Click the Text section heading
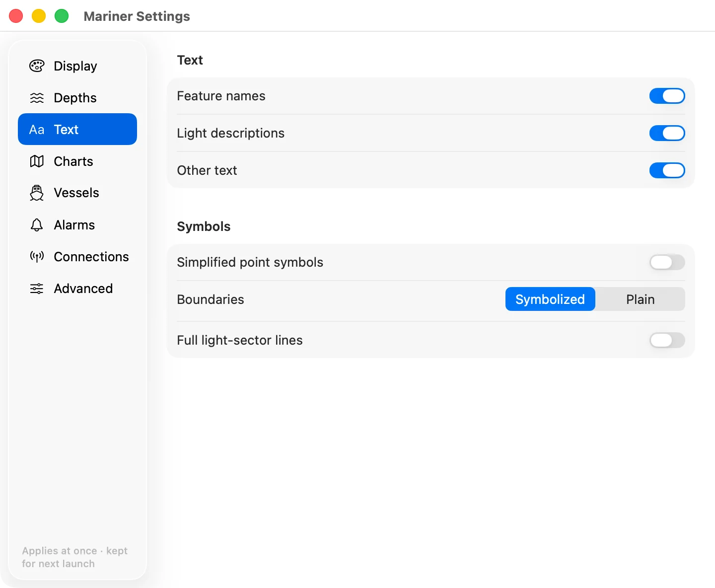Screen dimensions: 715x588 pos(190,60)
